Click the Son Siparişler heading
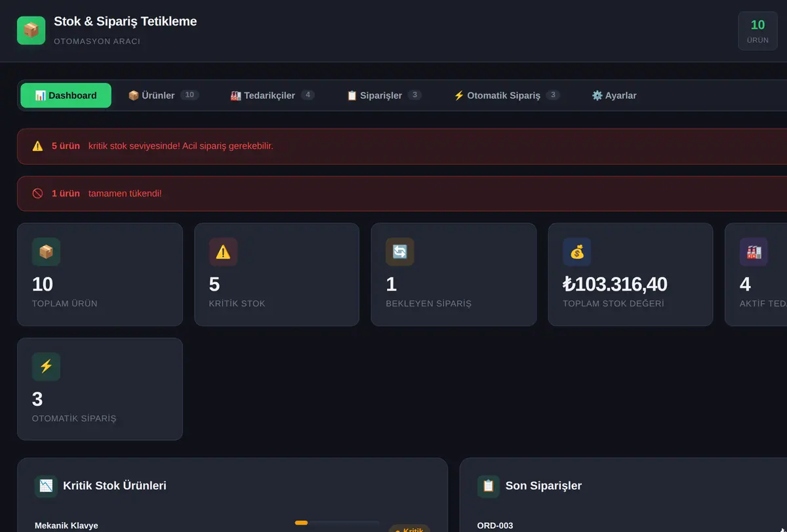 tap(544, 486)
